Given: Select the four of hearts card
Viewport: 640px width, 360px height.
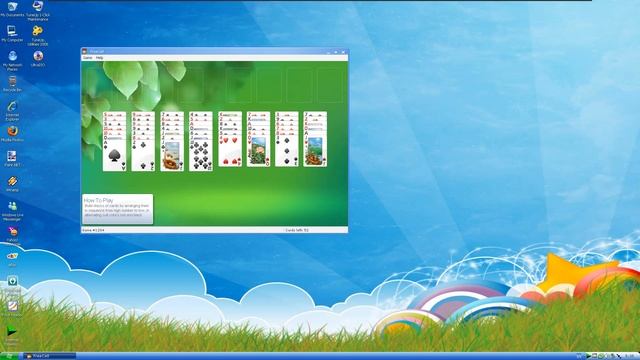Looking at the screenshot, I should (x=230, y=152).
